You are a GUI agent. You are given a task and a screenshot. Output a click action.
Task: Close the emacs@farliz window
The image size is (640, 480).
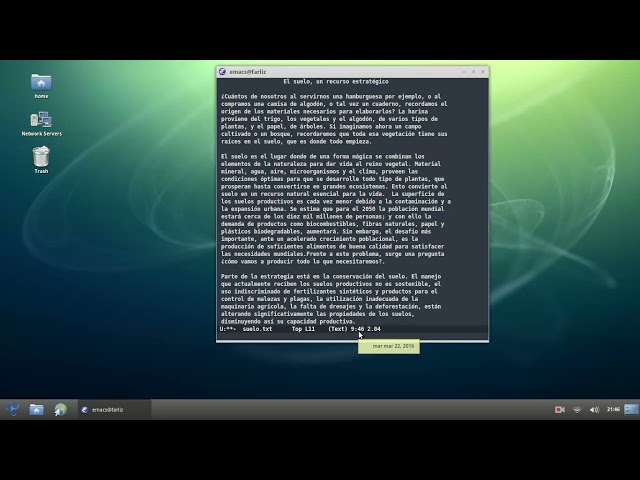(x=483, y=72)
